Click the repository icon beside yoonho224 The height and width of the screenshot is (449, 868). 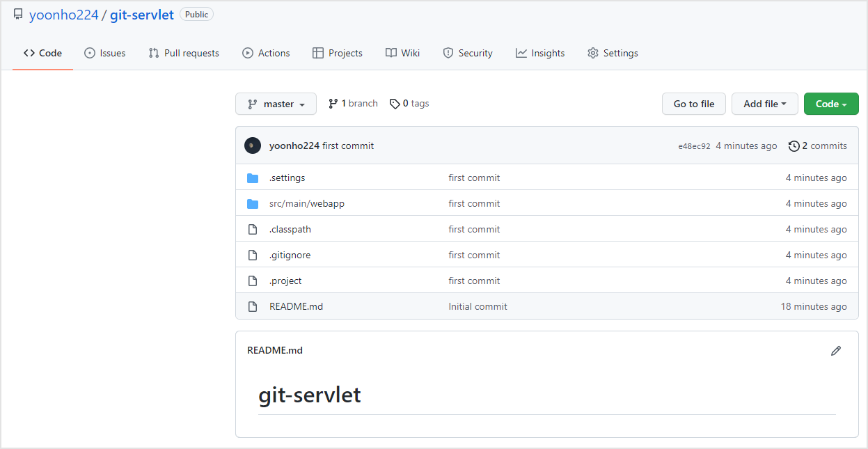(x=18, y=15)
